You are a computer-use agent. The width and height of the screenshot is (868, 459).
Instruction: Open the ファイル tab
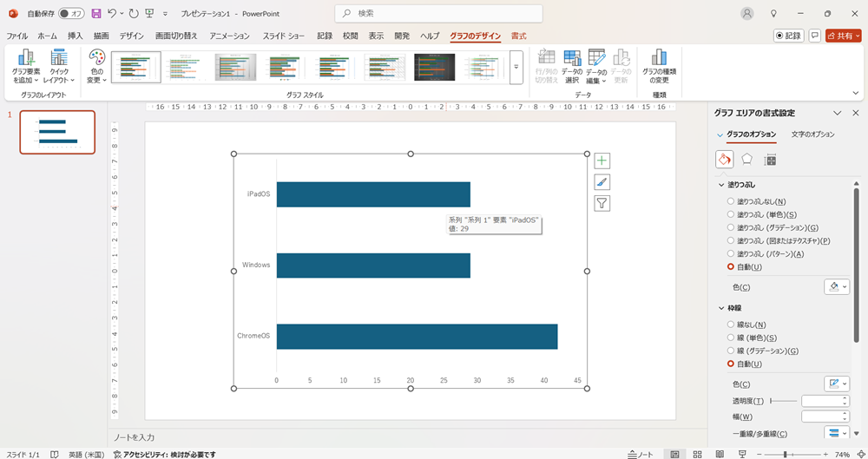(17, 36)
